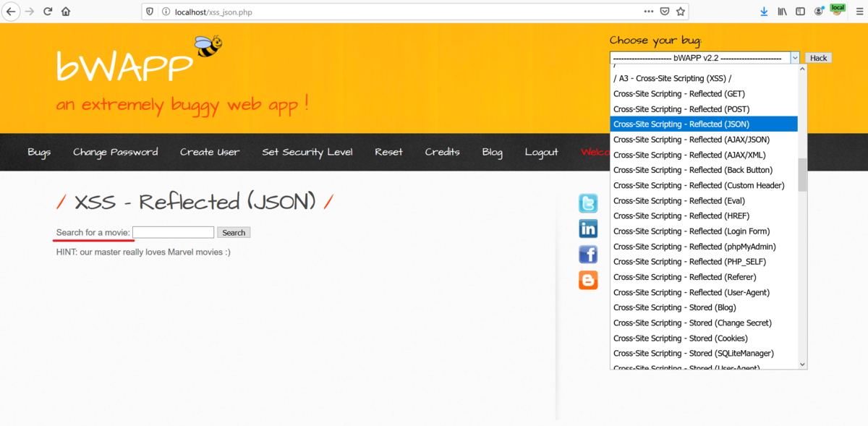Click the Pocket save icon
Image resolution: width=868 pixels, height=426 pixels.
click(x=665, y=12)
